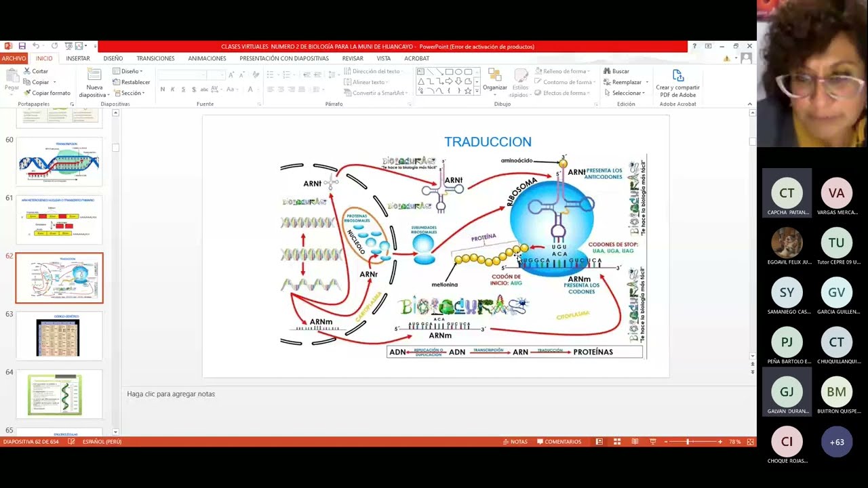The image size is (868, 488).
Task: Save the presentation from the quick access toolbar
Action: tap(22, 46)
